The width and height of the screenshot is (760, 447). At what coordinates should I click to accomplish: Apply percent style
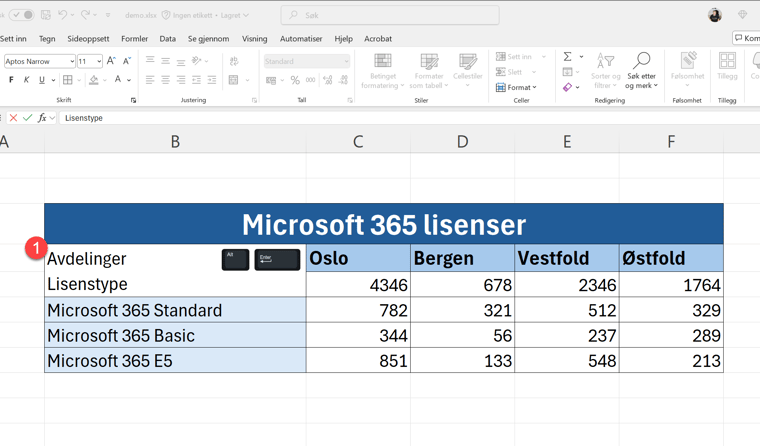(x=295, y=80)
